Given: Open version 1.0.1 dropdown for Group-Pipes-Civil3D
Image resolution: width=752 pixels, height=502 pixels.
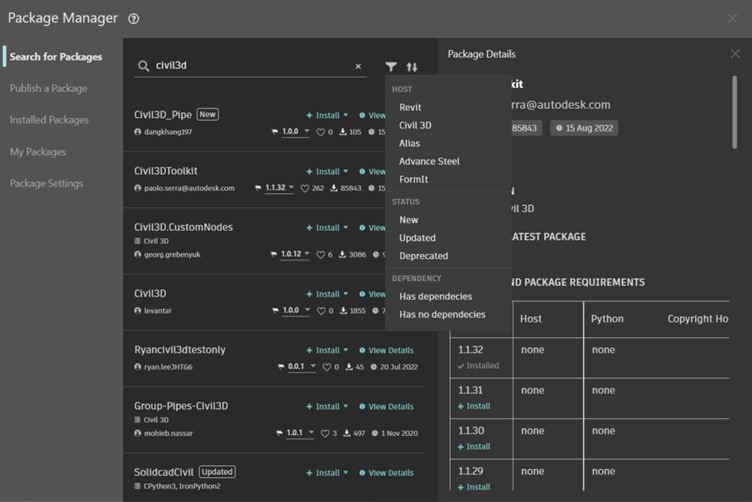Looking at the screenshot, I should click(300, 433).
